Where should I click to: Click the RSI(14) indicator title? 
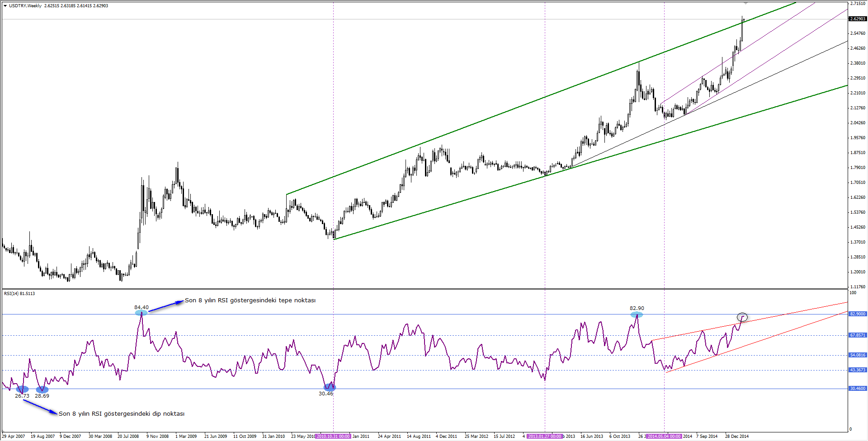[19, 294]
